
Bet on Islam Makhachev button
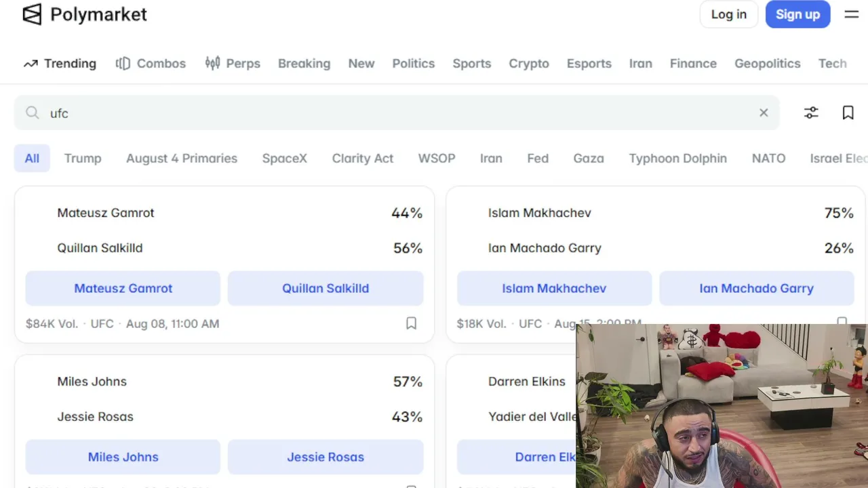point(554,288)
